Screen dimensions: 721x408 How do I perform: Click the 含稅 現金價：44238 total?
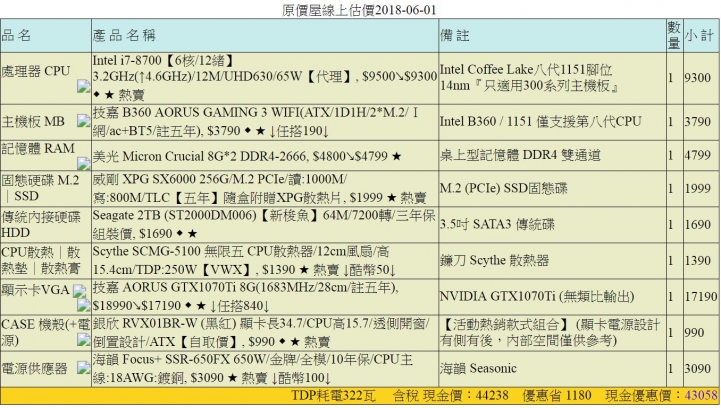click(451, 396)
